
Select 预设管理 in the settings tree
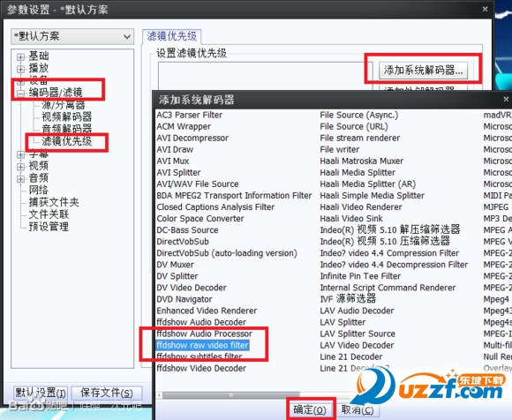(x=49, y=227)
